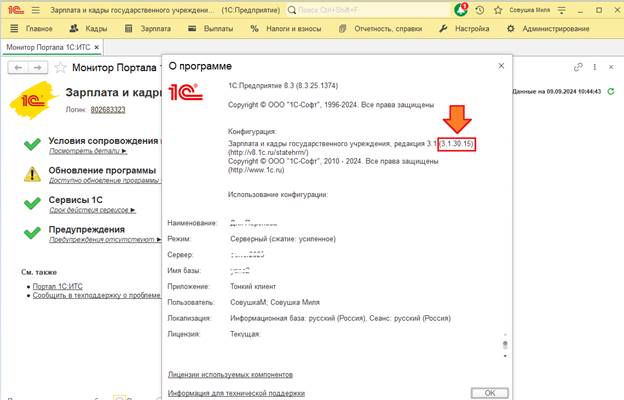Go back with the left arrow button
Viewport: 624px width, 400px height.
pos(18,68)
